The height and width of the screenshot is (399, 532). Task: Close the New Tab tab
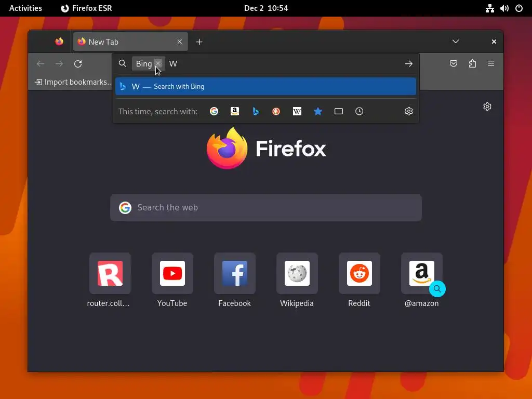[x=180, y=42]
